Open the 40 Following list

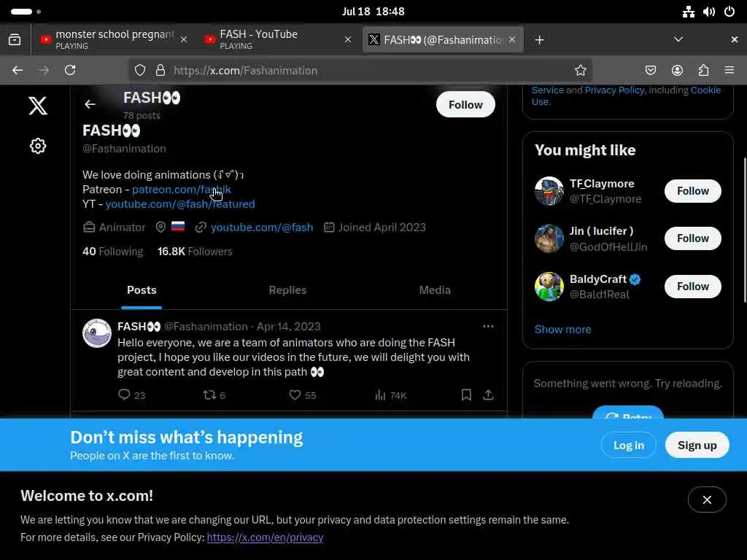click(x=112, y=252)
